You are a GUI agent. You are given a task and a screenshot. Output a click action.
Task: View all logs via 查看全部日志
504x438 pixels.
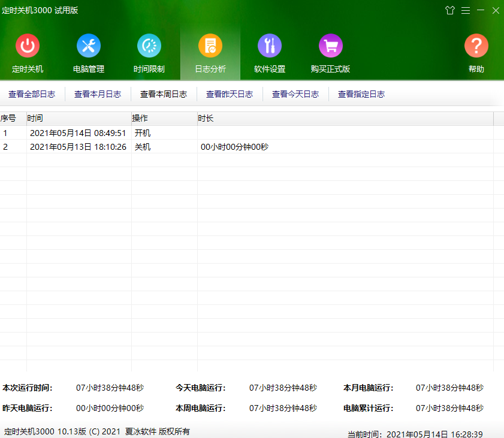32,94
